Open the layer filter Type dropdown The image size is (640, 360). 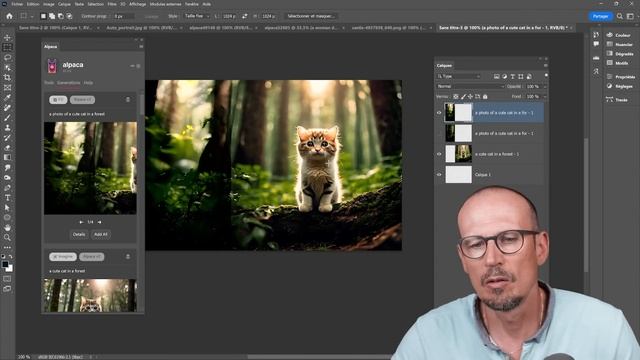(459, 76)
